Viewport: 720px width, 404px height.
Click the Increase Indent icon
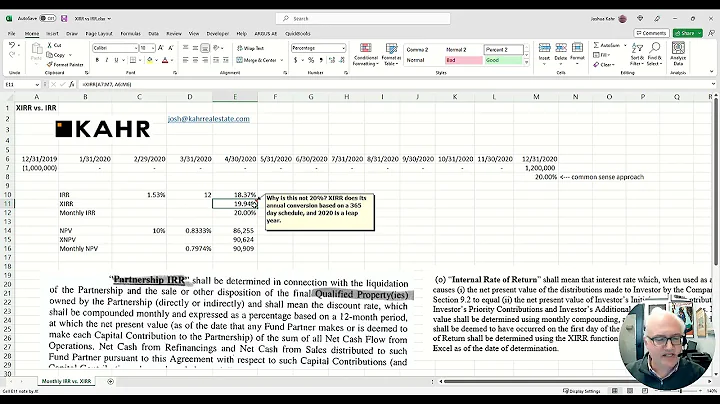(x=225, y=60)
